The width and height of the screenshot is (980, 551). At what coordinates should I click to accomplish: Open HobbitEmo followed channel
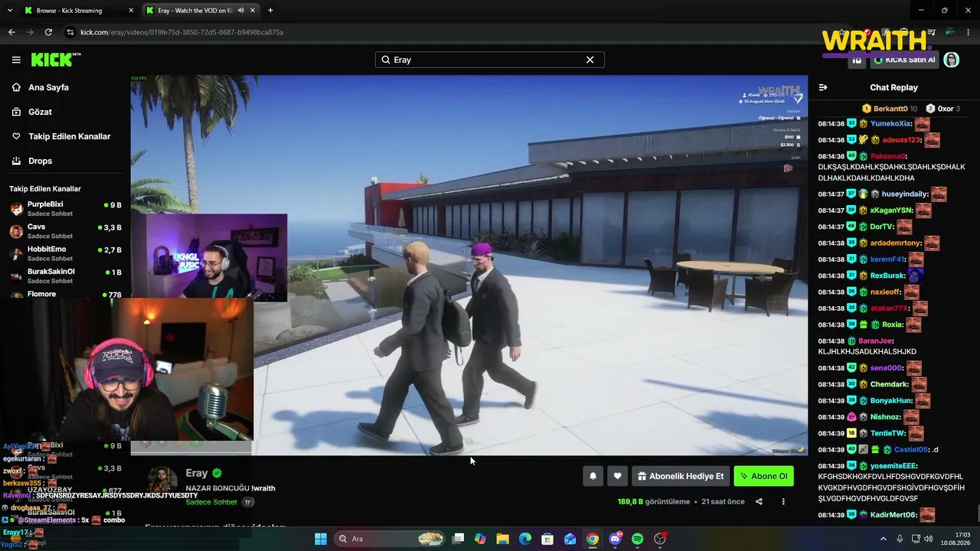(x=65, y=253)
